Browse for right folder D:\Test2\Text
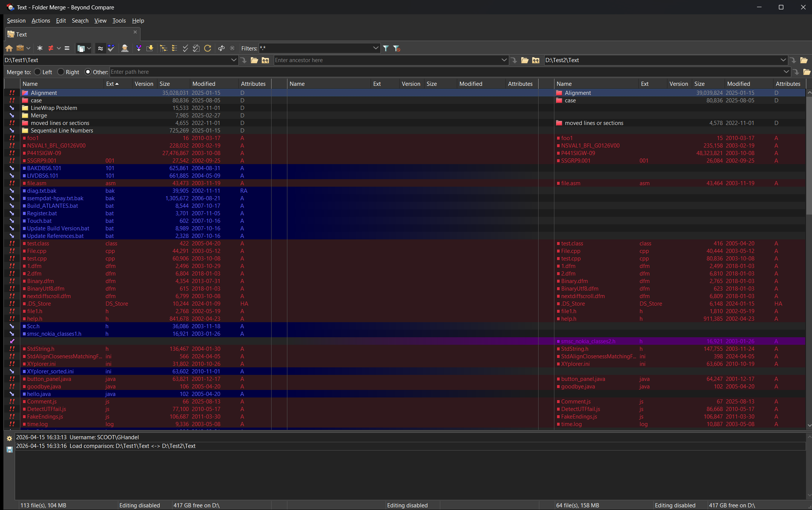This screenshot has height=510, width=812. 804,60
